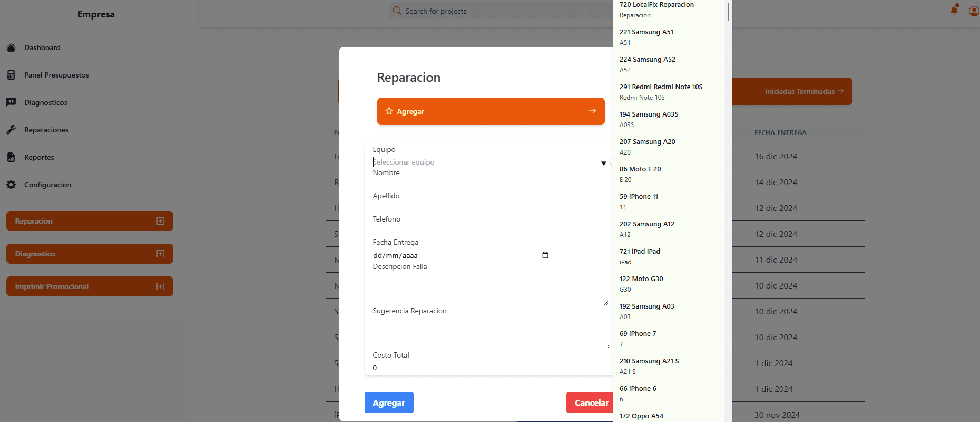Screen dimensions: 980x422
Task: Click the Configuracion gear icon
Action: click(11, 185)
